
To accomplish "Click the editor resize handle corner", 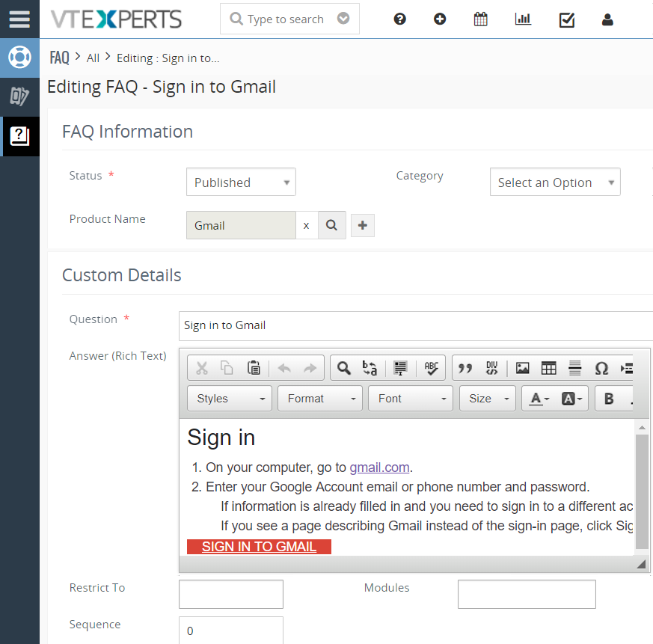I will [x=641, y=564].
